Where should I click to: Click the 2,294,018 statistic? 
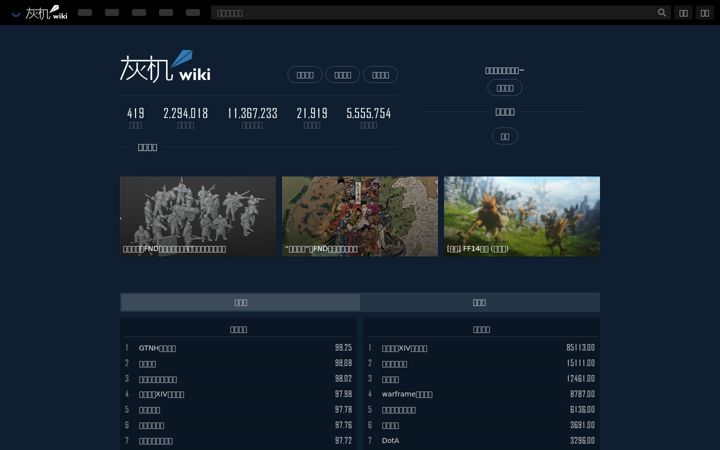pyautogui.click(x=186, y=113)
